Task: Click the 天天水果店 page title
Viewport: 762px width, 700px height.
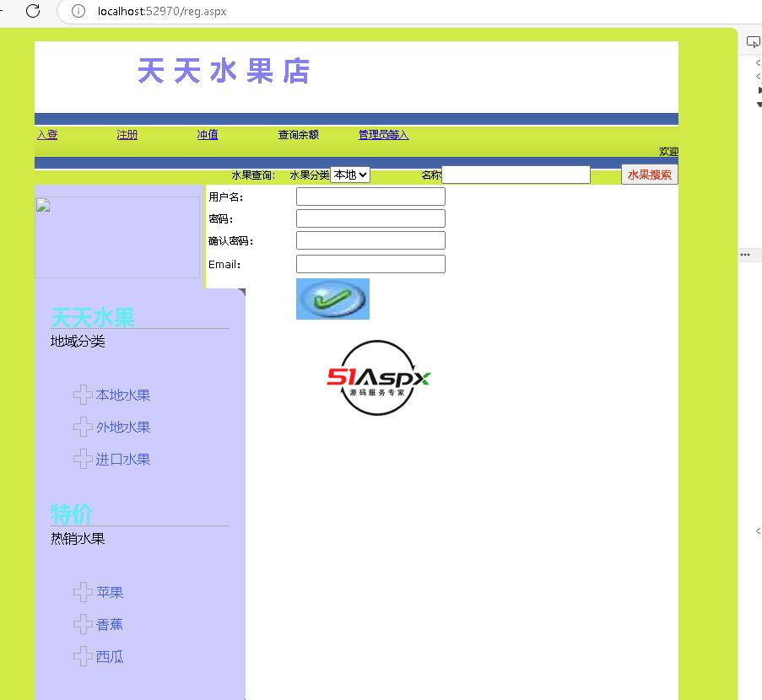Action: point(224,71)
